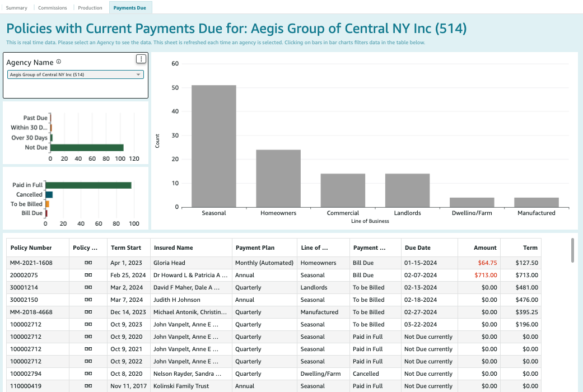Switch to the Summary tab
The width and height of the screenshot is (583, 392).
pyautogui.click(x=17, y=7)
